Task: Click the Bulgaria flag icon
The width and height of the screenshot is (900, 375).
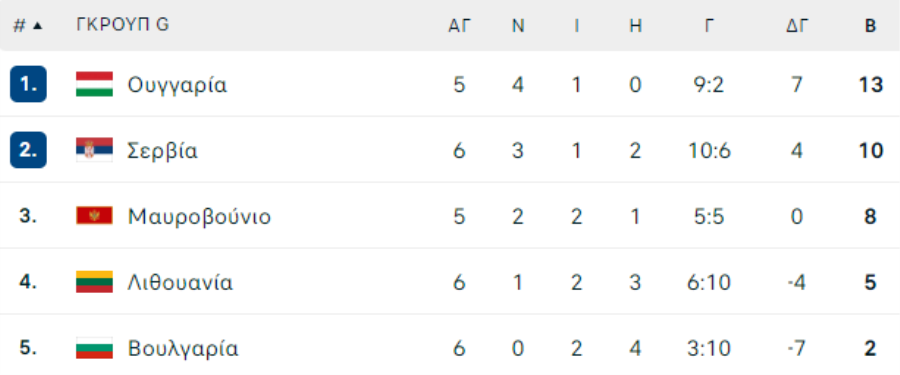Action: click(94, 348)
